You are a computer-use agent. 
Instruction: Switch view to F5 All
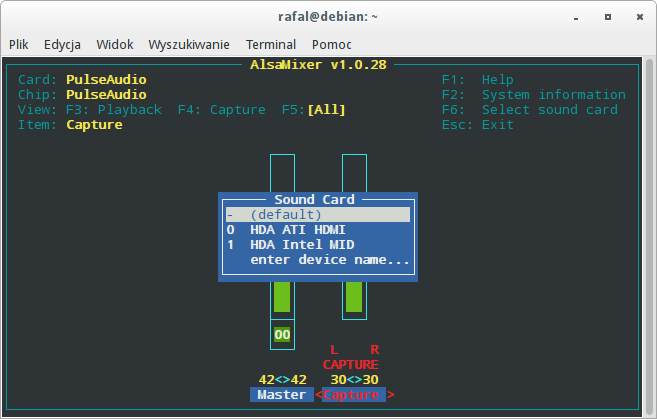pos(310,110)
